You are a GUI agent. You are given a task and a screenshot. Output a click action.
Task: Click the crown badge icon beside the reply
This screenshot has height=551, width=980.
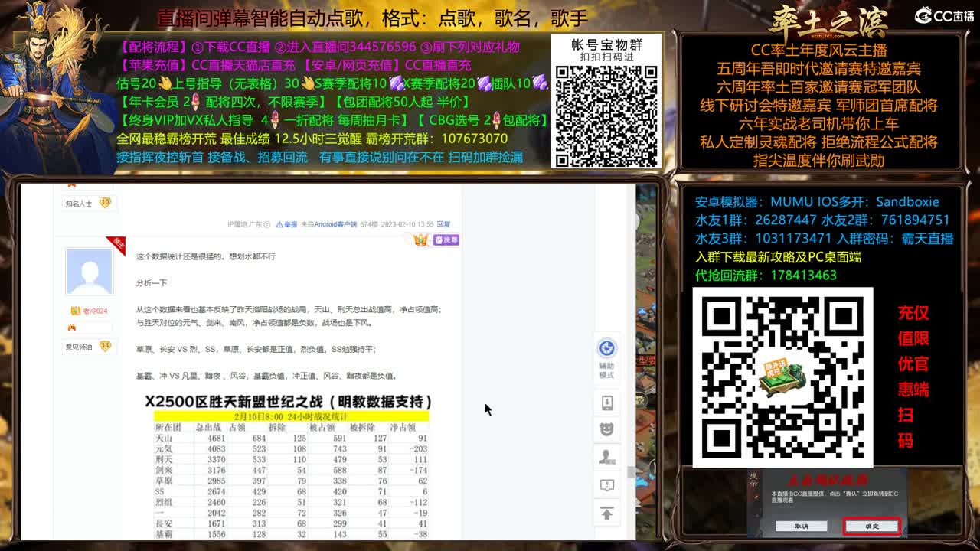[x=420, y=240]
